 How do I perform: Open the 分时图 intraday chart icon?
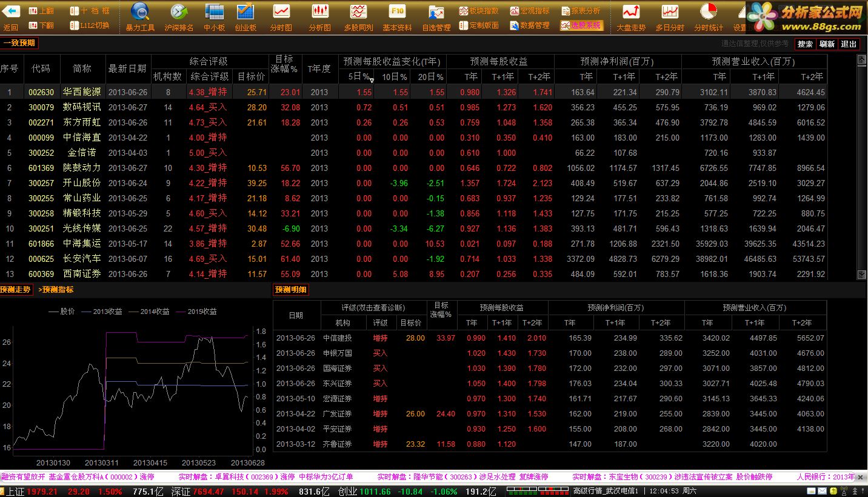[281, 12]
